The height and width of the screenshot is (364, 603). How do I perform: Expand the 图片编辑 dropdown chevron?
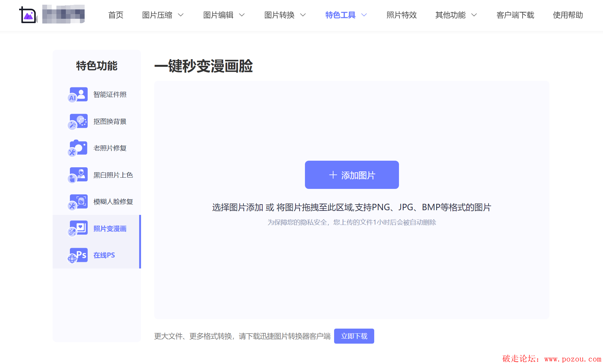(x=242, y=15)
